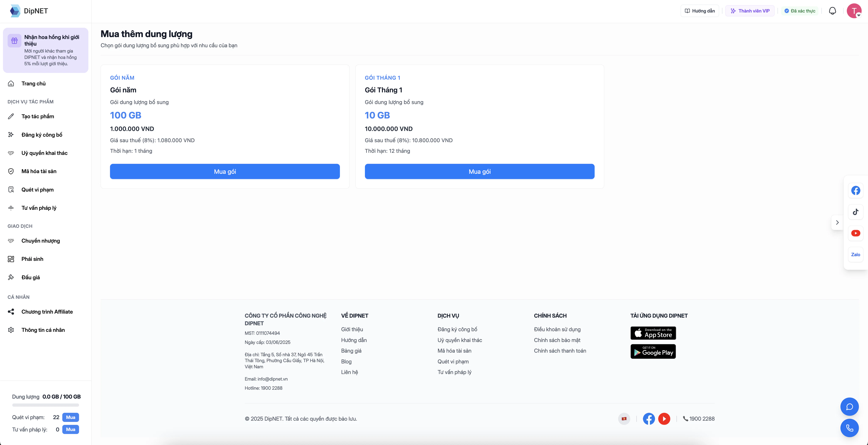Image resolution: width=868 pixels, height=445 pixels.
Task: Open footer link Bảng giá
Action: click(351, 351)
